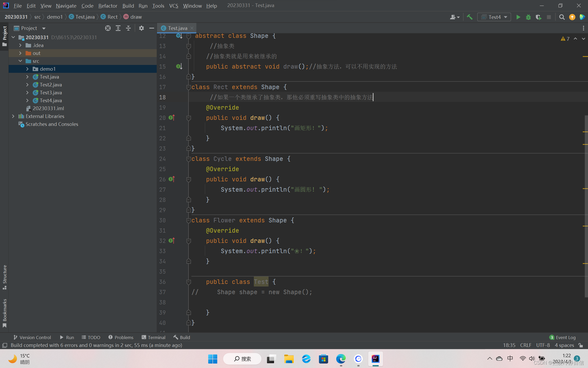Toggle read-only lock icon in status bar
The height and width of the screenshot is (368, 588).
click(x=581, y=345)
